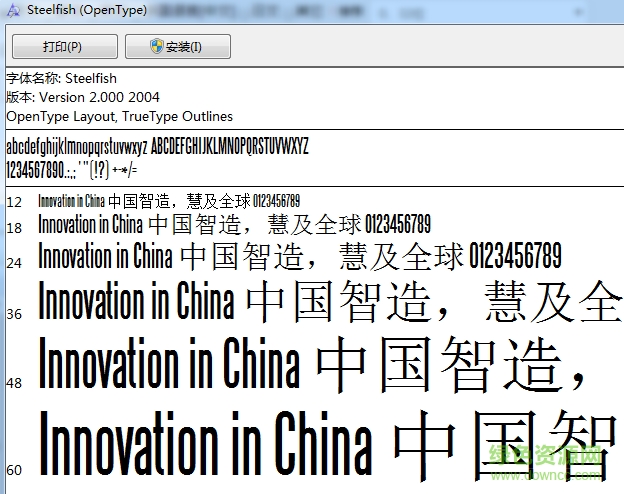The height and width of the screenshot is (494, 624).
Task: Click the 安装(I) install button
Action: click(x=178, y=47)
